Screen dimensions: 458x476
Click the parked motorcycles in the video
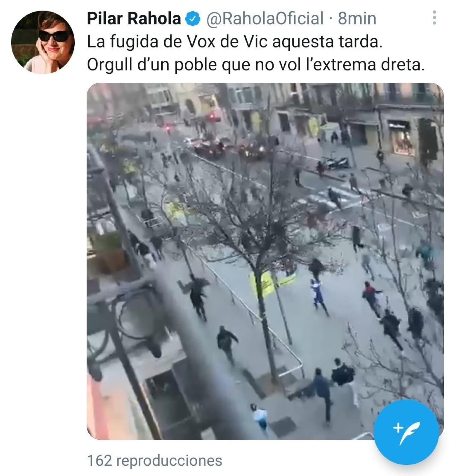(x=335, y=163)
